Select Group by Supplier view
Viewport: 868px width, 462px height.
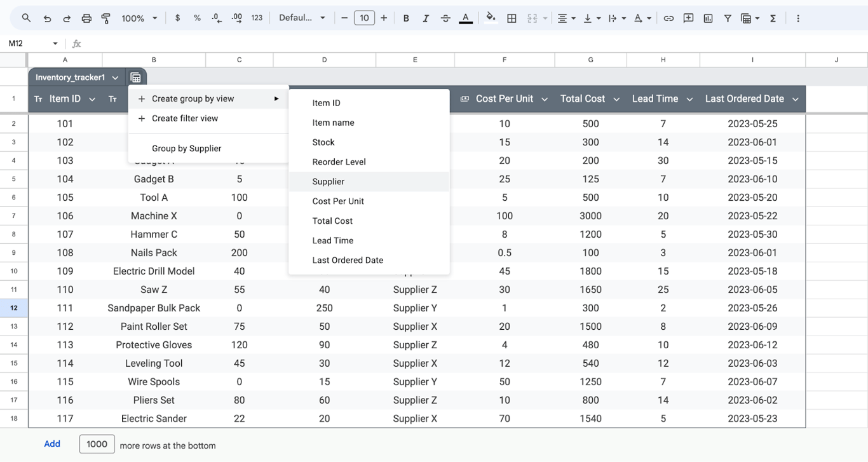tap(208, 148)
